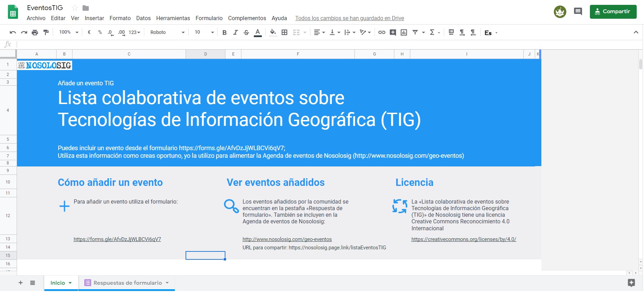Viewport: 644px width, 292px height.
Task: Open forms.gle/AfvDzJjWLBCVi6qV7 link
Action: click(117, 239)
